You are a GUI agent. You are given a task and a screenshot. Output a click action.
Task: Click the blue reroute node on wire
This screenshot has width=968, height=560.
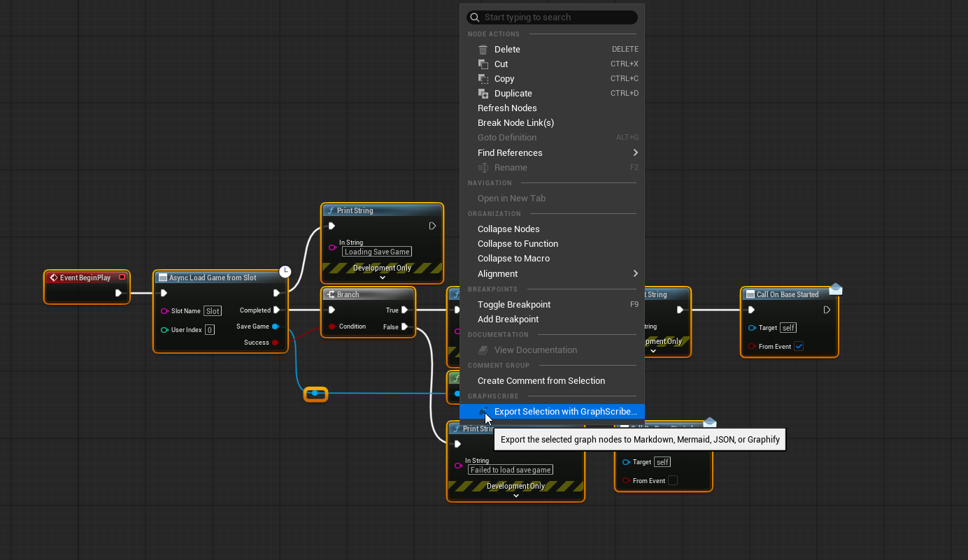(x=315, y=394)
